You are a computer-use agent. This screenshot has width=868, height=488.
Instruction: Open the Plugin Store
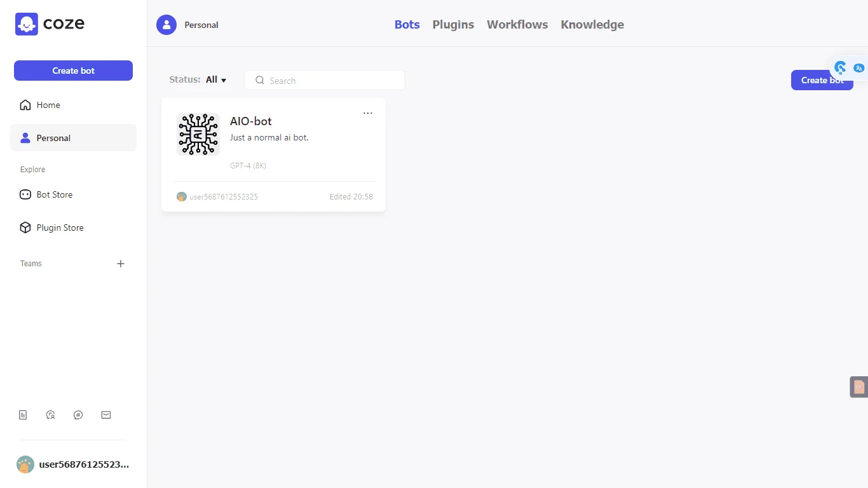point(73,227)
